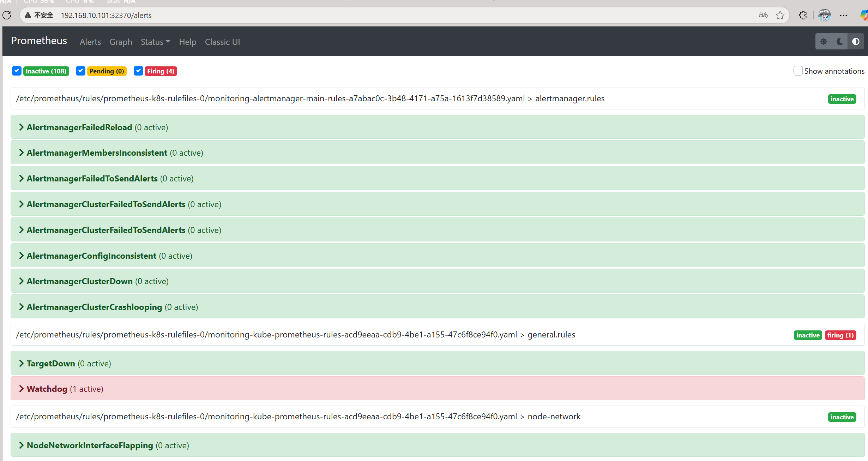Click the general.rules group file path

click(295, 335)
